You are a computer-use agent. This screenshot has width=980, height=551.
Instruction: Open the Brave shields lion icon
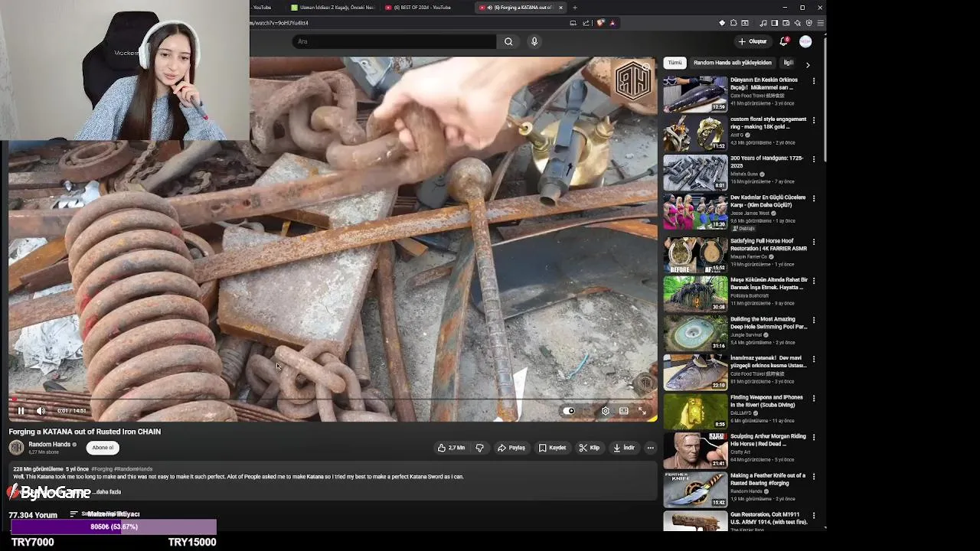click(600, 23)
